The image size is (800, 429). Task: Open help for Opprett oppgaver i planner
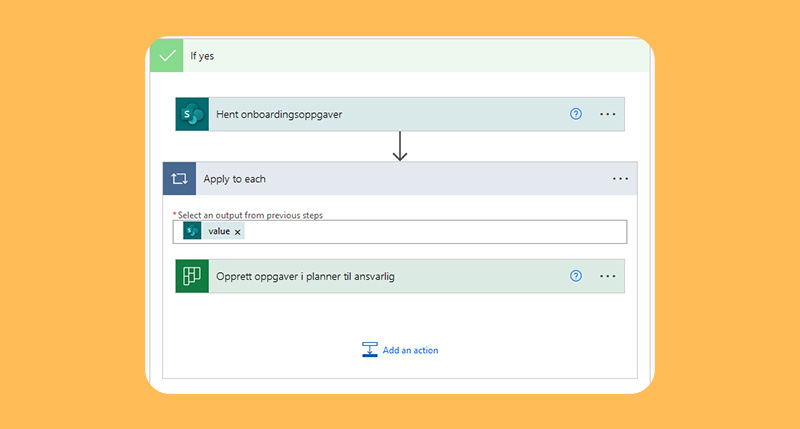[576, 276]
